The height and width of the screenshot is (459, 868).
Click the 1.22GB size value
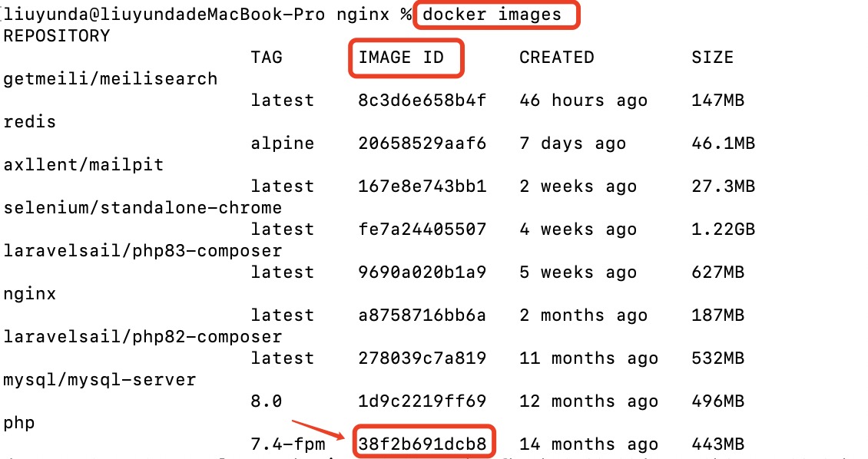[724, 229]
